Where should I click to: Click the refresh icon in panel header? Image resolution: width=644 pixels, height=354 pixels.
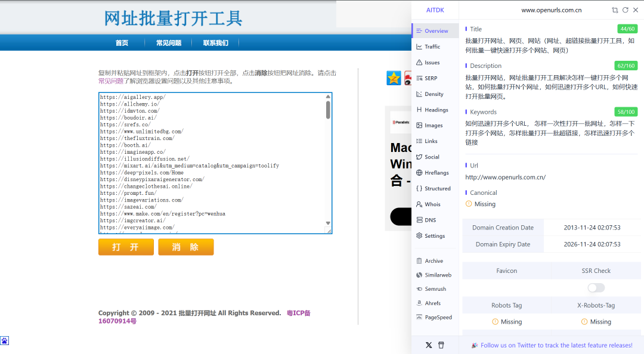pyautogui.click(x=625, y=10)
